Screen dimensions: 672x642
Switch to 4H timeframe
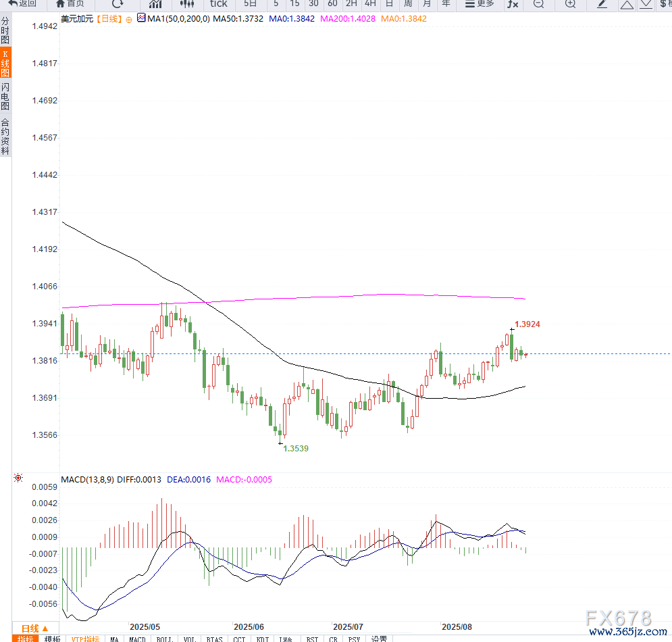370,3
